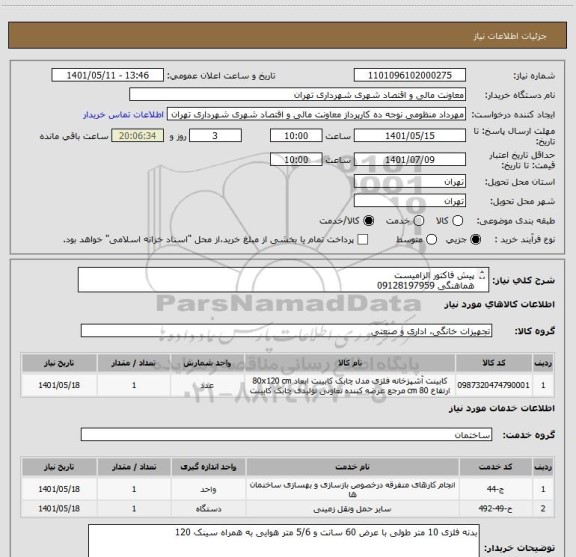Open اطلاعات تماس خریدار link
576x557 pixels.
[123, 115]
